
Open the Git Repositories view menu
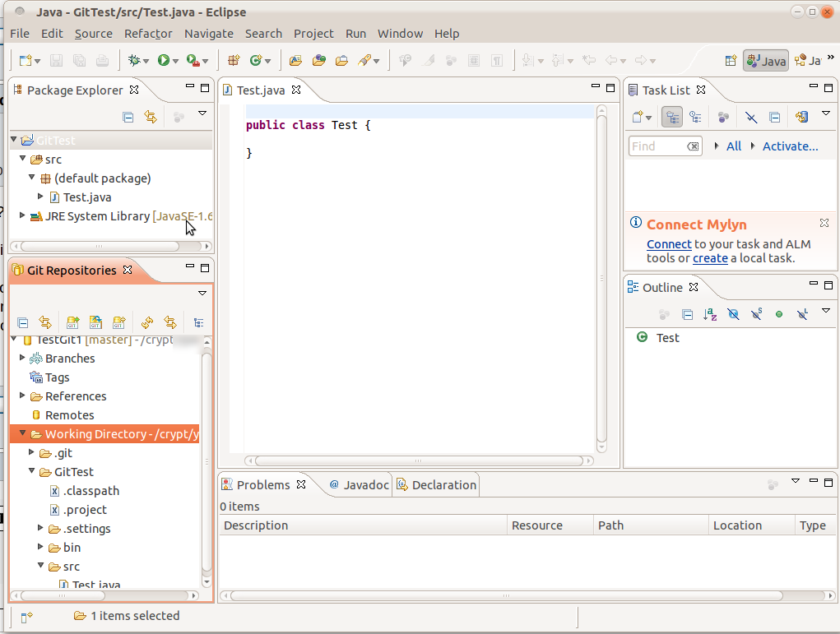click(202, 293)
